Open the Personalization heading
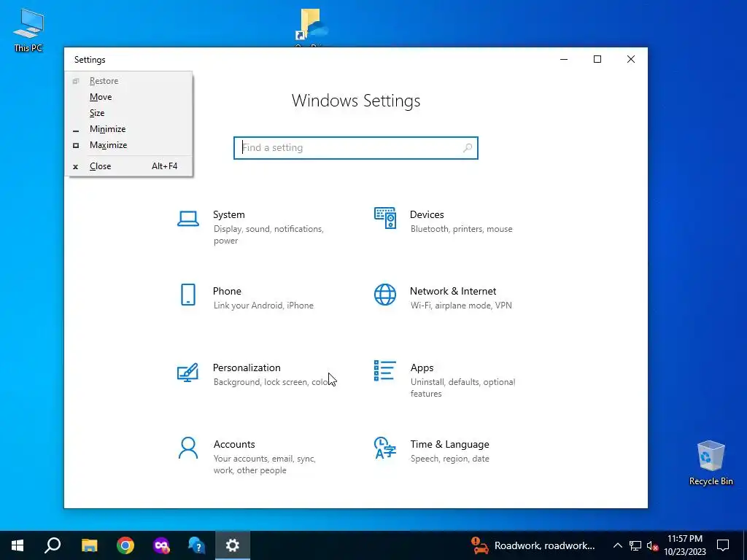 click(x=247, y=367)
